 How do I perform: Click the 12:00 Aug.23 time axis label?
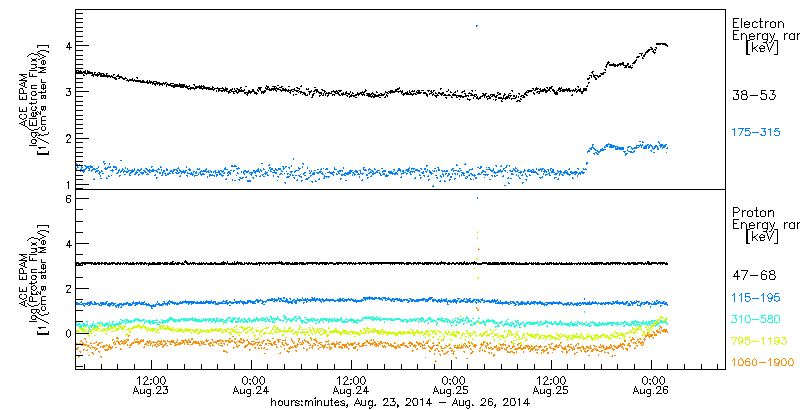pyautogui.click(x=151, y=384)
